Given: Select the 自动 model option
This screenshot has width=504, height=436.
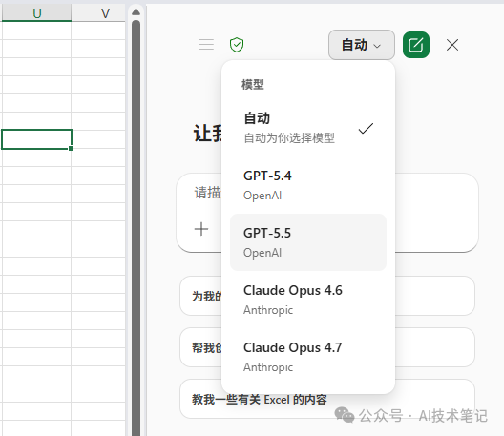Looking at the screenshot, I should pyautogui.click(x=308, y=128).
